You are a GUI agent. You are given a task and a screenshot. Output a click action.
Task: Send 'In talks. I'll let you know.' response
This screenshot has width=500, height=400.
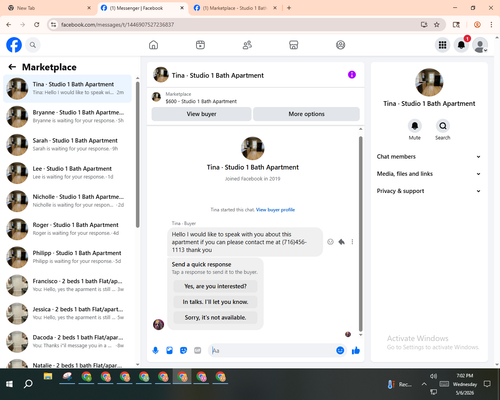215,302
